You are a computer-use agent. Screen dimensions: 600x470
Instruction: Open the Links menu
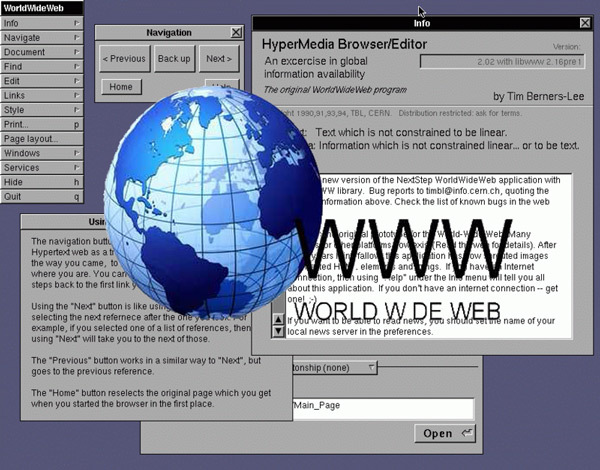point(42,95)
